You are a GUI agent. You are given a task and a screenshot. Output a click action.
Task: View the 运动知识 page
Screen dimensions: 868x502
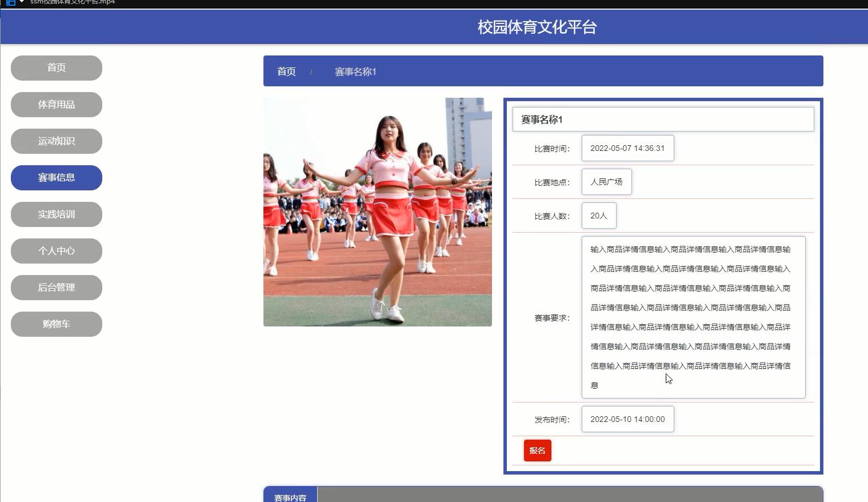coord(56,141)
